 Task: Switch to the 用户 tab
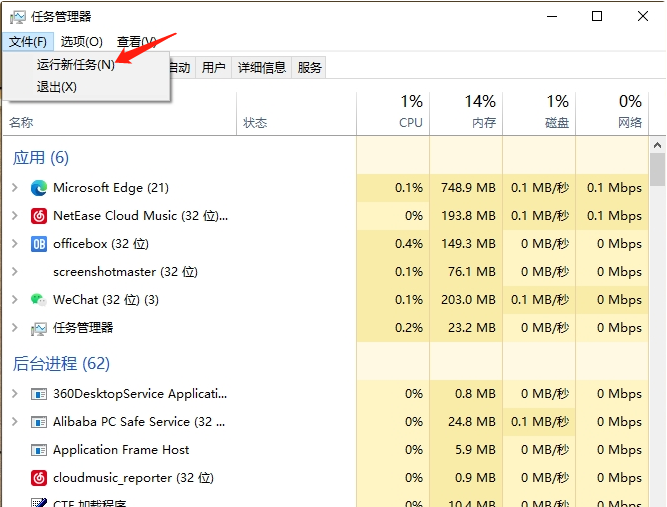[x=214, y=67]
